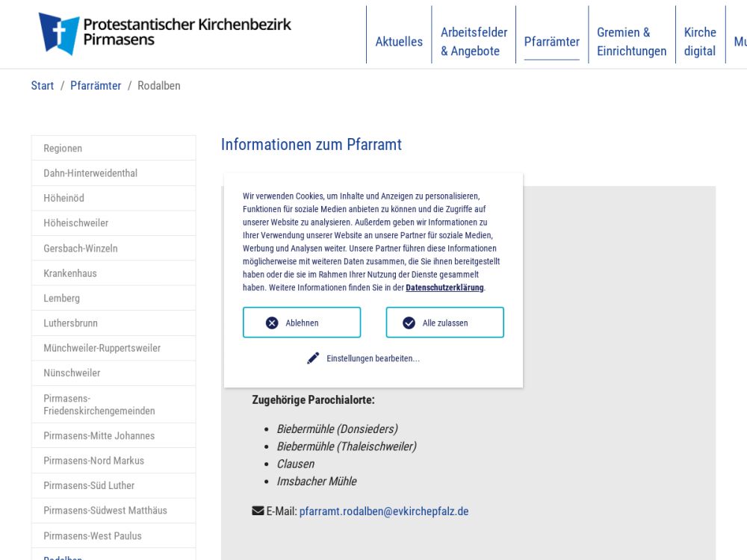
Task: Click the checkmark icon on Alle zulassen
Action: (x=409, y=323)
